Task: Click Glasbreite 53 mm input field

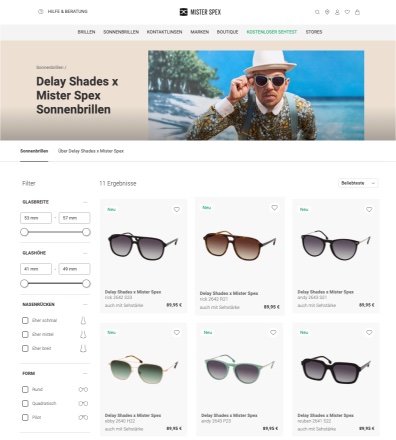Action: point(36,218)
